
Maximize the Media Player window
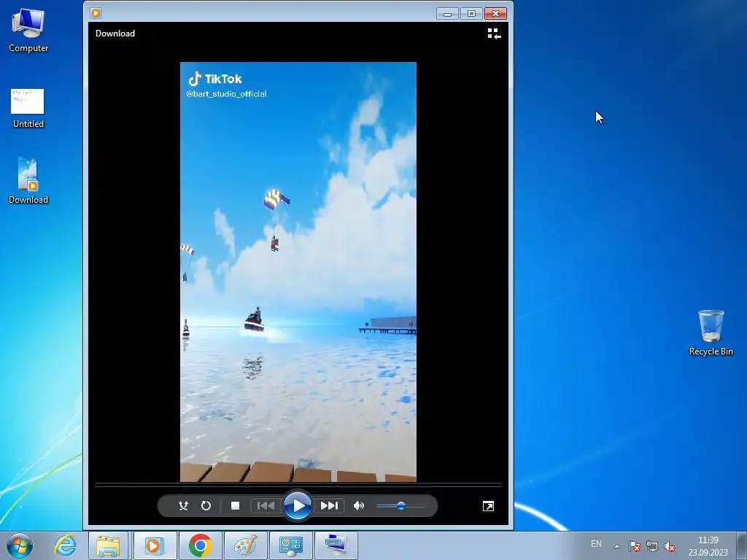tap(471, 13)
